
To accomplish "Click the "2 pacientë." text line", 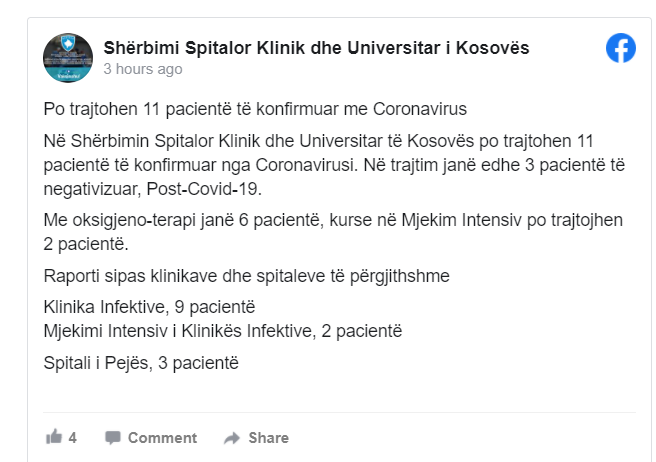I will point(86,244).
